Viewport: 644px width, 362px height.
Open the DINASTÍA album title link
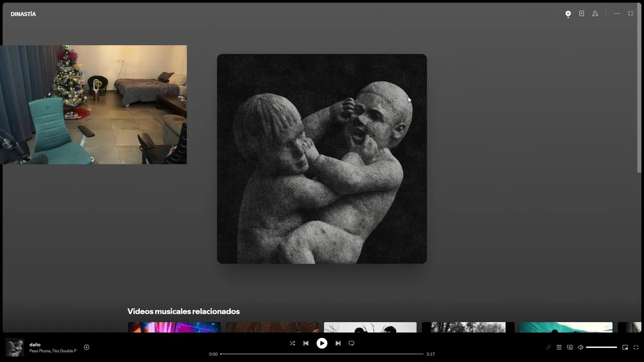pos(23,14)
